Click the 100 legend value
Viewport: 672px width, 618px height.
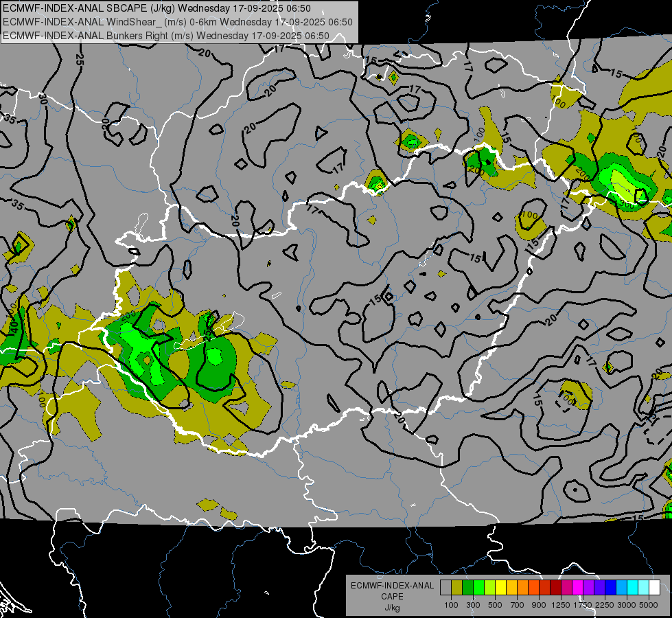pos(451,605)
